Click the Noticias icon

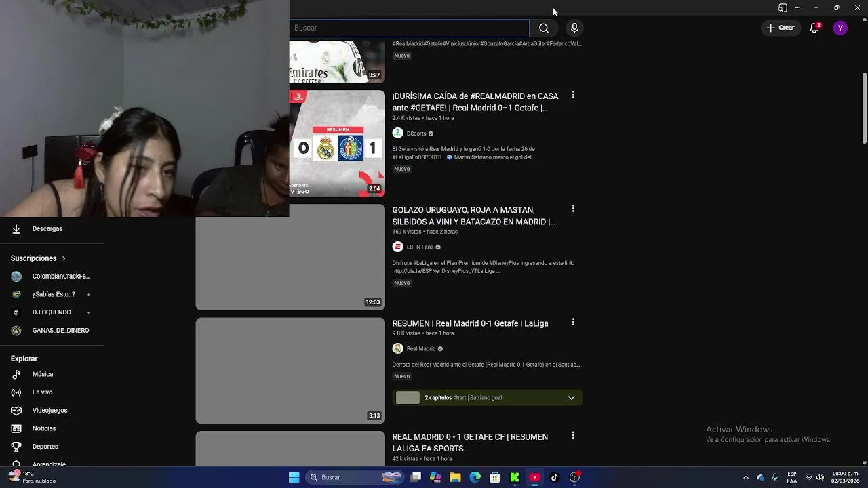tap(16, 428)
